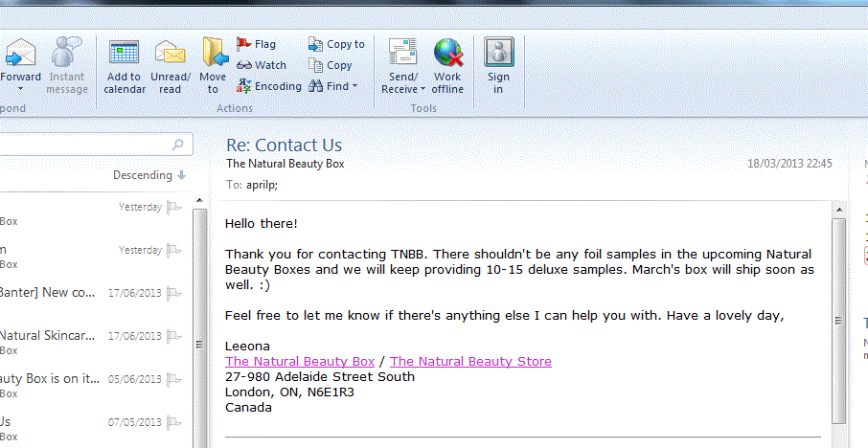Click the Move to folder icon
Viewport: 868px width, 448px height.
215,52
